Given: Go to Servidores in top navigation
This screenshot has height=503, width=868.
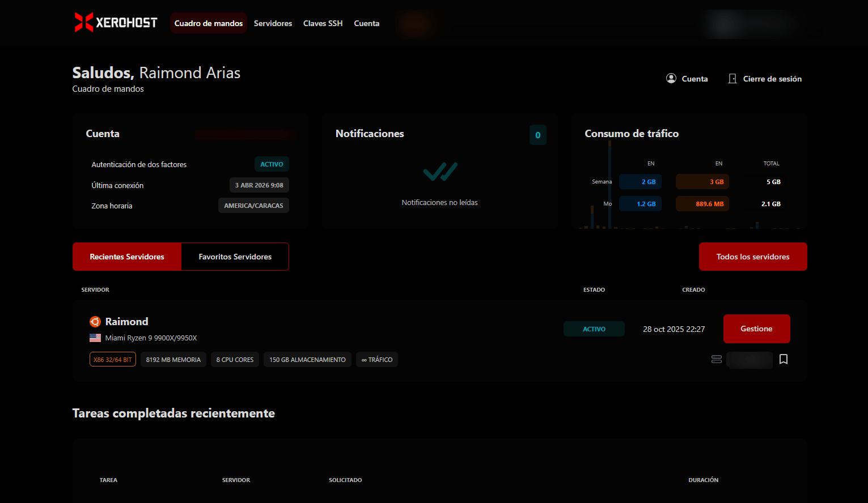Looking at the screenshot, I should point(273,23).
